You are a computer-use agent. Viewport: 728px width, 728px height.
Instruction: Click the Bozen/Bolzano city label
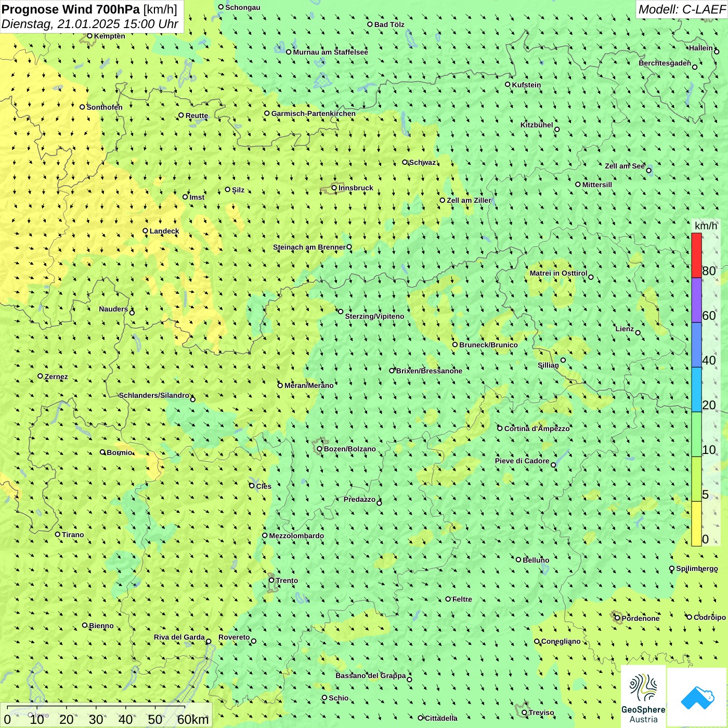[349, 449]
